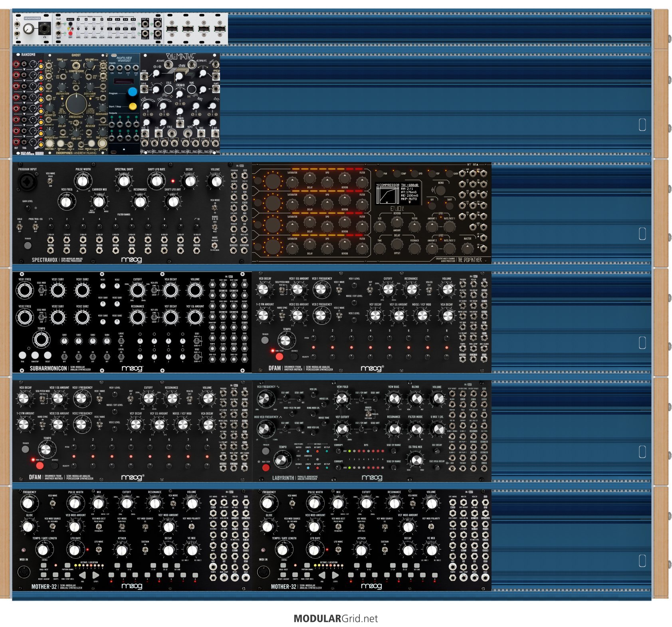Click the VCO FREQUENCY knob on Labyrinth
The image size is (672, 627).
click(x=264, y=399)
